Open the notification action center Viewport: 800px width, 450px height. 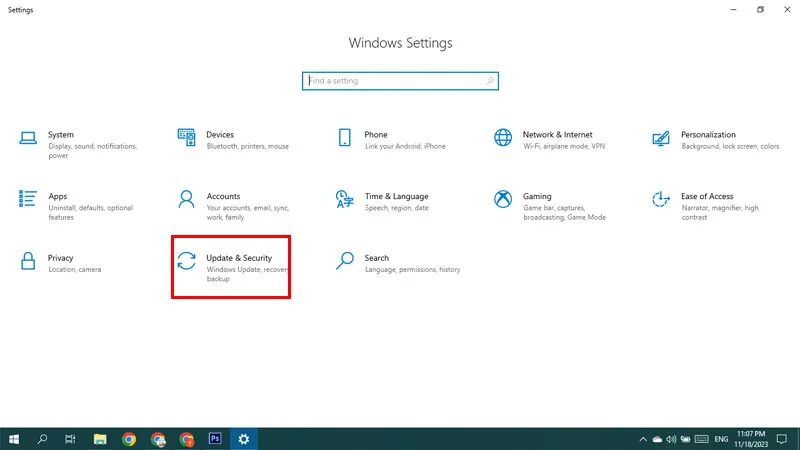pos(782,439)
